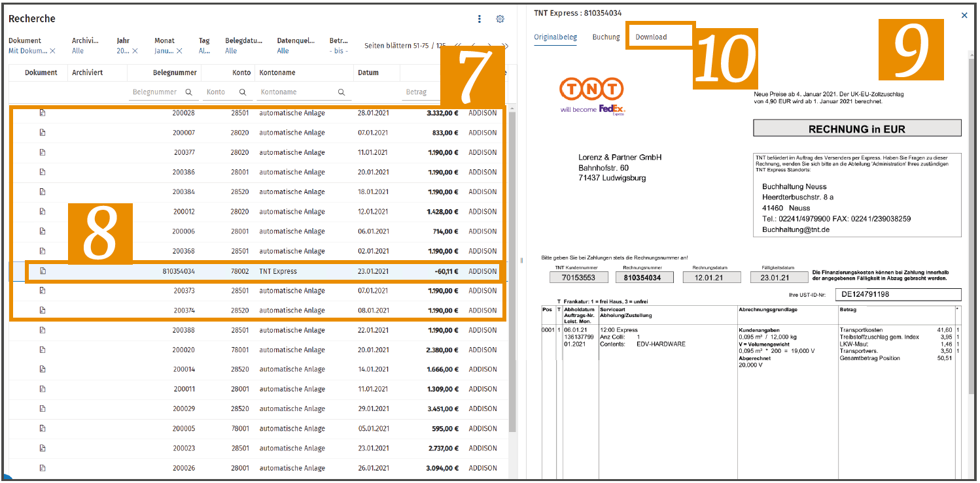This screenshot has width=980, height=483.
Task: Open document icon for Belegnummer 200377
Action: (x=43, y=152)
